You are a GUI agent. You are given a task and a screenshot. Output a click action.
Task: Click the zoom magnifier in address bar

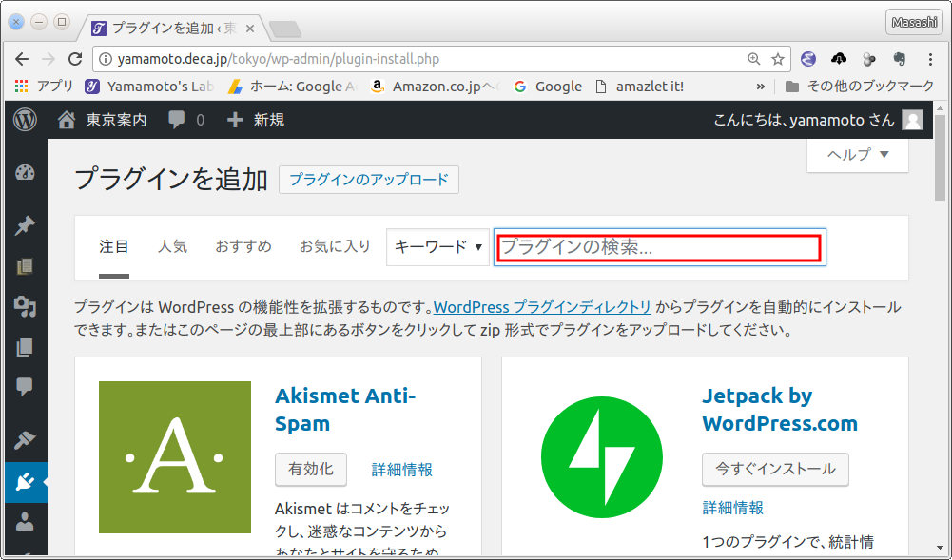pos(753,58)
